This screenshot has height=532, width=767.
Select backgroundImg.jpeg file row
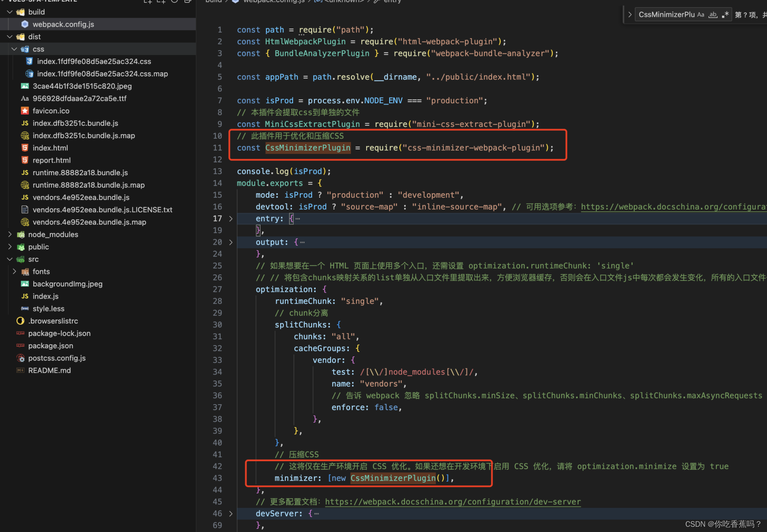pos(98,284)
